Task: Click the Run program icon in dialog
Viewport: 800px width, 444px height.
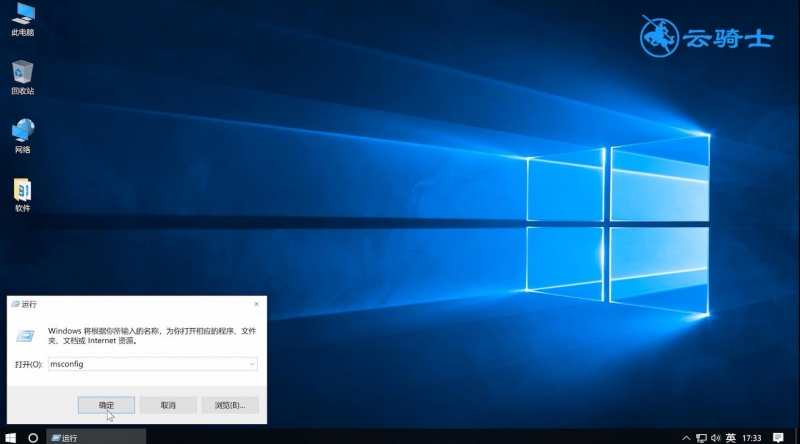Action: (25, 336)
